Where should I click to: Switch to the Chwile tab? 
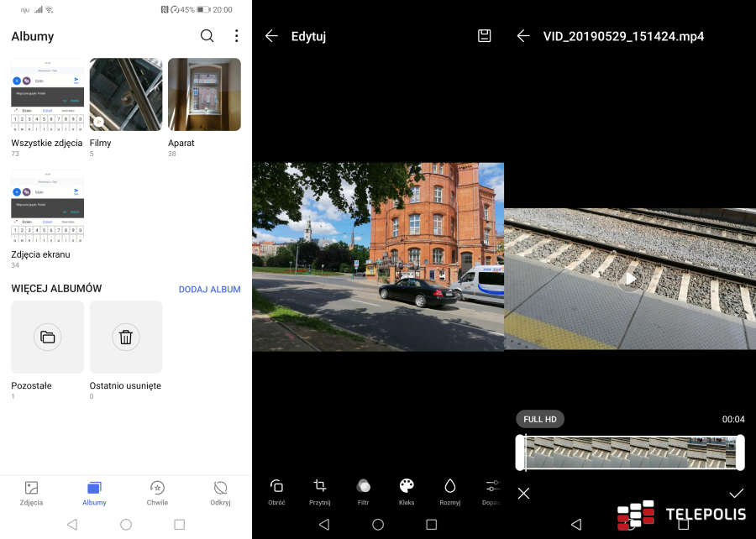pos(157,493)
